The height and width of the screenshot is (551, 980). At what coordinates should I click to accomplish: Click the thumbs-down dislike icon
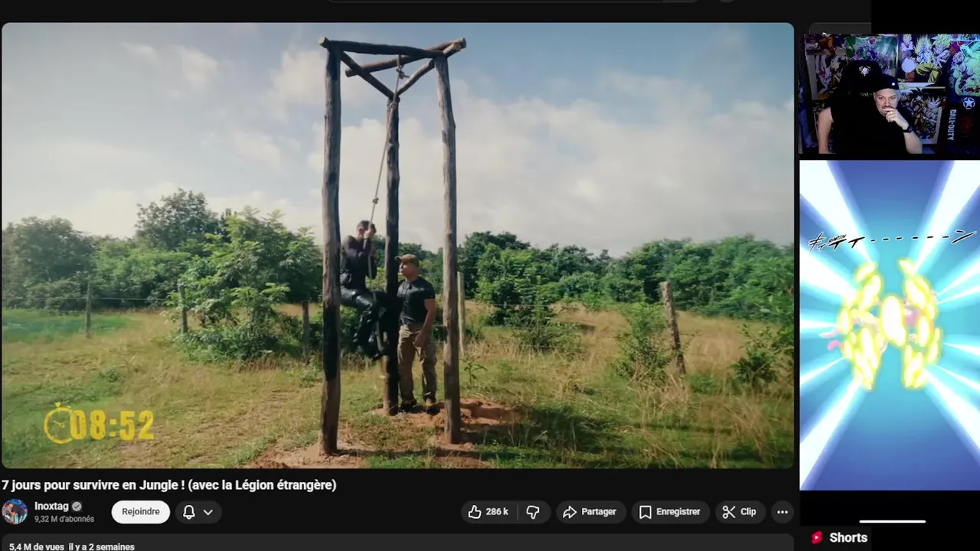point(534,512)
